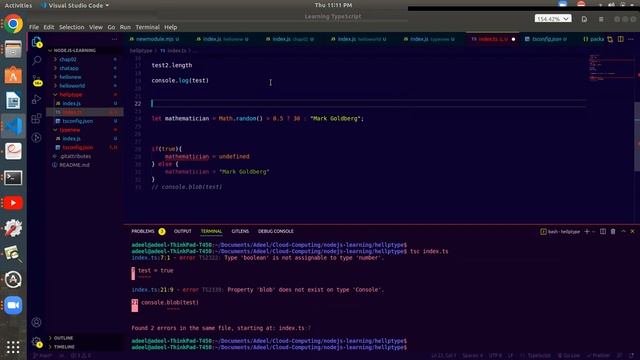Close the terminal panel

(633, 231)
